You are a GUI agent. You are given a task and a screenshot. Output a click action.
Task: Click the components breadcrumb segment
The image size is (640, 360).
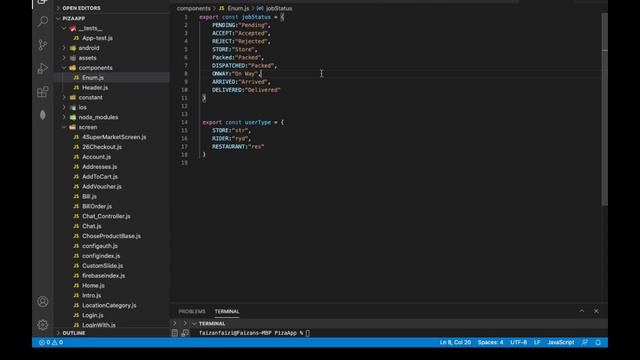tap(193, 8)
